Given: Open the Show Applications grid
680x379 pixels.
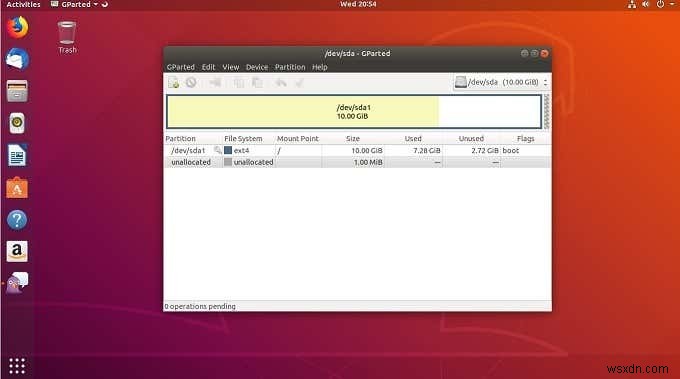Looking at the screenshot, I should pyautogui.click(x=17, y=366).
